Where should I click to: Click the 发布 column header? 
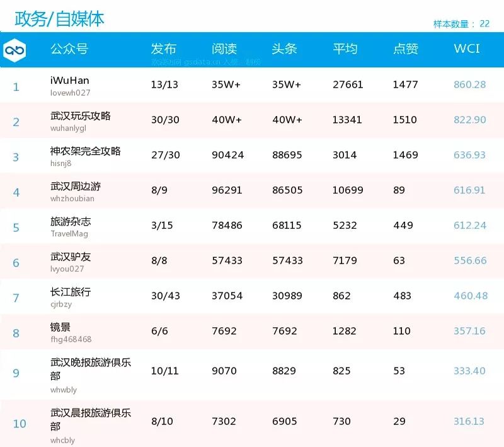(x=163, y=49)
